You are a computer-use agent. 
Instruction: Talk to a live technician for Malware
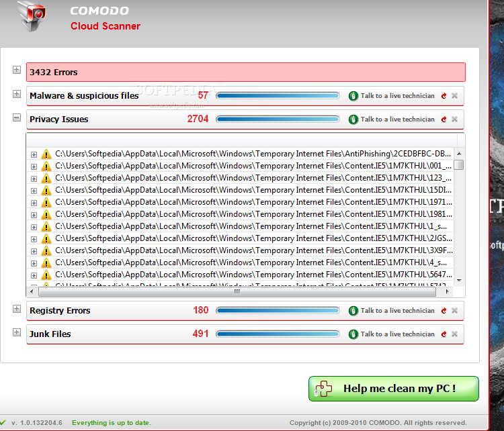398,96
